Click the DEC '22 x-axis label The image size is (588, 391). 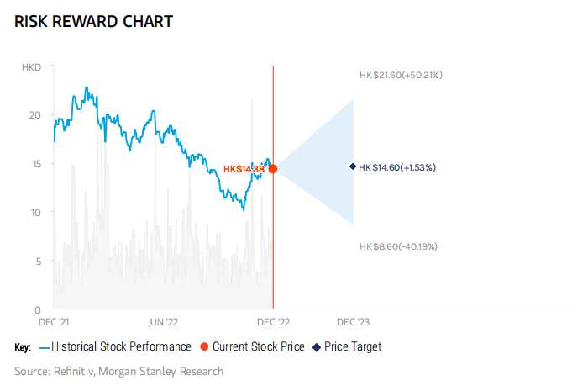(273, 321)
